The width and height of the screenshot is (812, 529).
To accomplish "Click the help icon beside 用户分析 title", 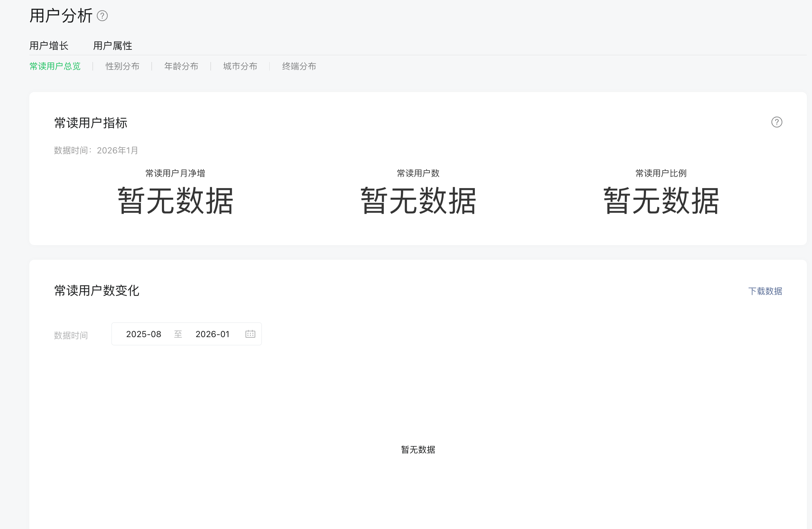I will click(102, 16).
